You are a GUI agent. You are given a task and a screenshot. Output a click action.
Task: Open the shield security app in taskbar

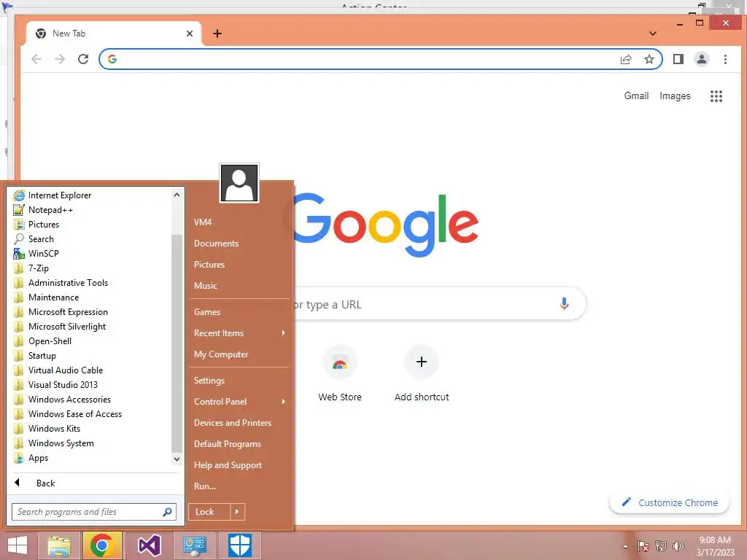pos(239,545)
